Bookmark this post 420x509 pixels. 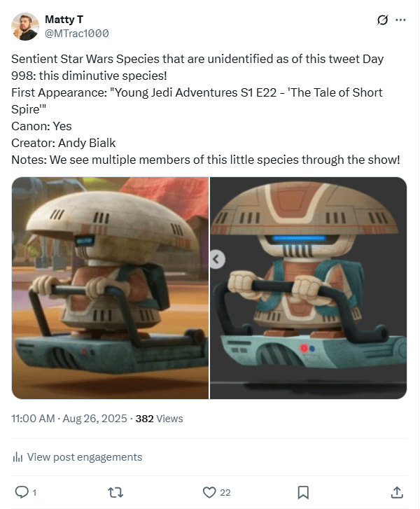[303, 492]
